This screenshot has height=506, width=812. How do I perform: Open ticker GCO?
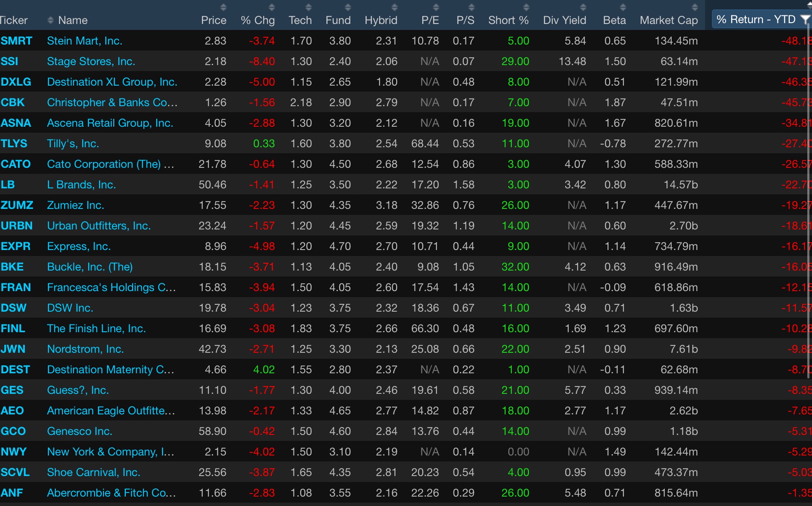(13, 431)
